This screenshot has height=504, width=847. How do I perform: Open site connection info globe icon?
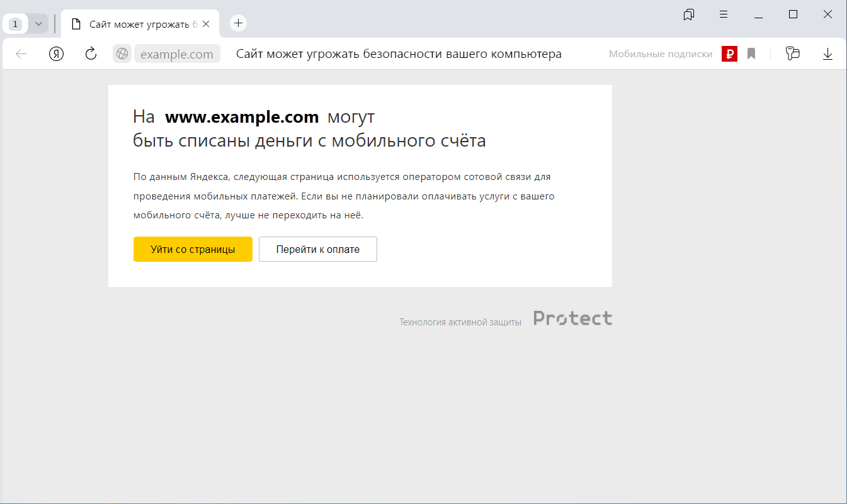122,54
